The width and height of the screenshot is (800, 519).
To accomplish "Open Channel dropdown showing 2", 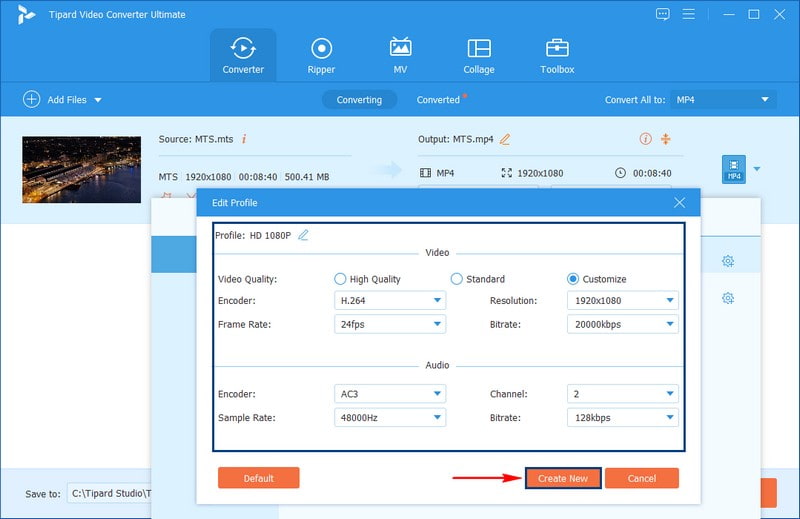I will pyautogui.click(x=622, y=394).
